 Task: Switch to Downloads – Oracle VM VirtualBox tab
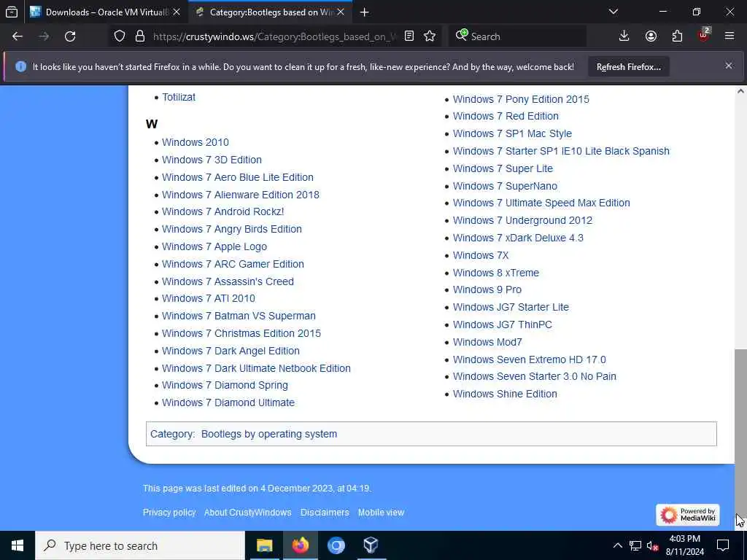tap(105, 12)
